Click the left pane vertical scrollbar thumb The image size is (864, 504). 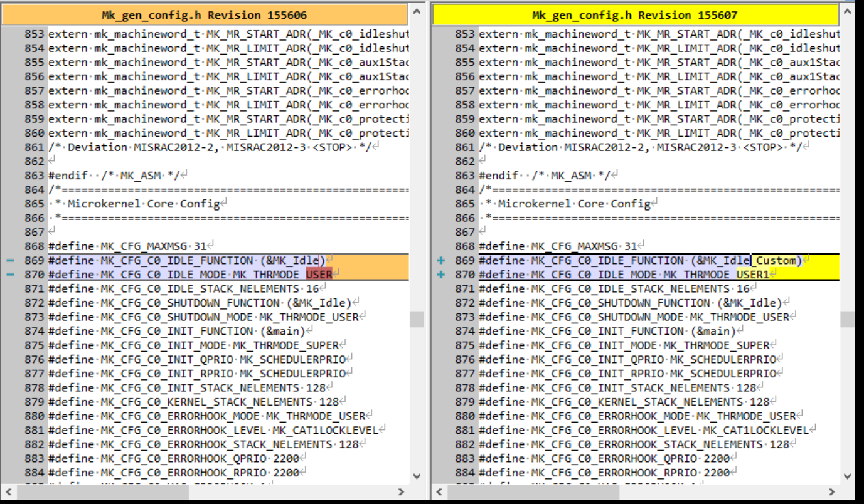[417, 319]
